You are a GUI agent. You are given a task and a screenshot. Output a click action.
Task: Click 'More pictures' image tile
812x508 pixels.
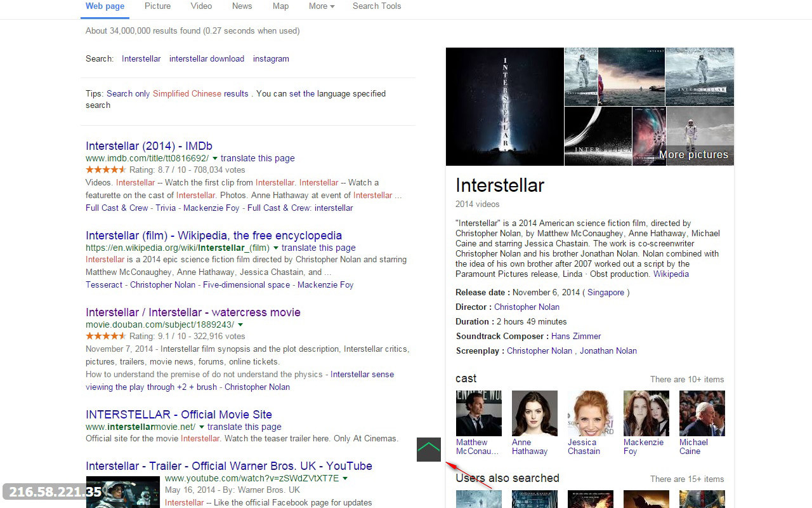point(700,136)
